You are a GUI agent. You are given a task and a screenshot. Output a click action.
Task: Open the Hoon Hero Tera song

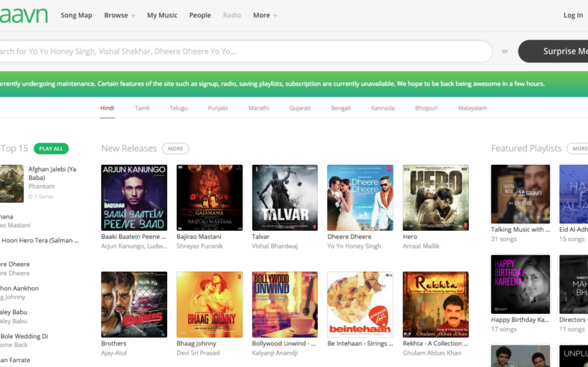pyautogui.click(x=39, y=241)
